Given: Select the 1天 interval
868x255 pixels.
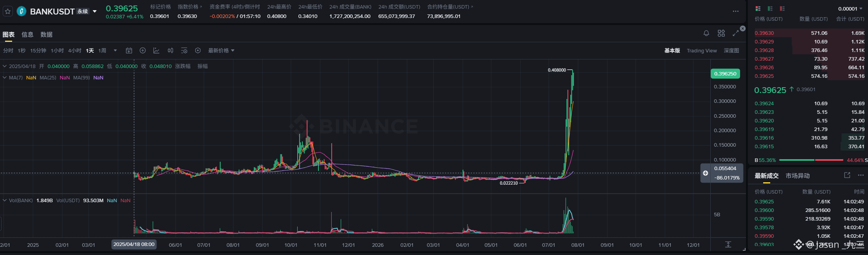Looking at the screenshot, I should click(90, 50).
